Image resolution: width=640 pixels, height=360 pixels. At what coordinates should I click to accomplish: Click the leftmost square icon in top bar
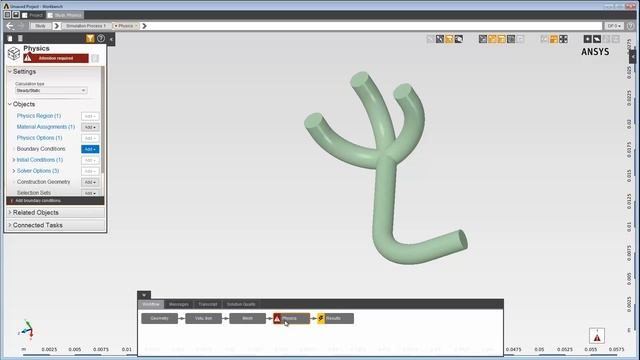pos(7,15)
